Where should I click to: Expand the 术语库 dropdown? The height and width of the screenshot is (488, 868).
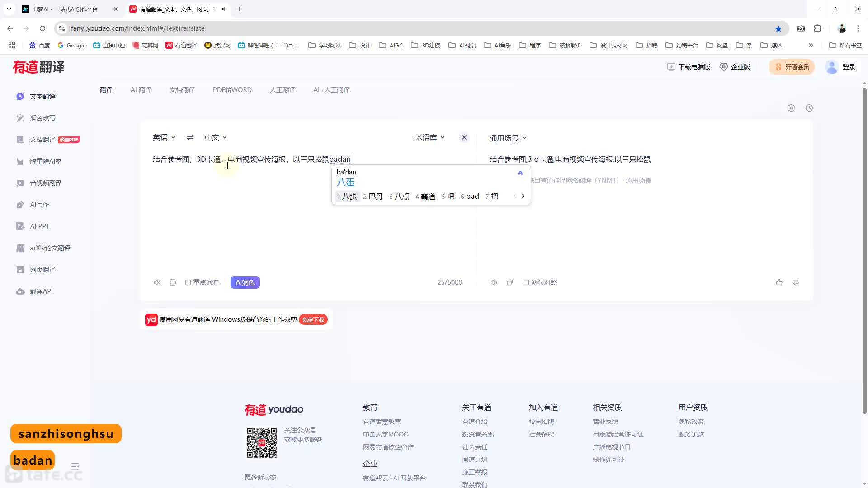[x=430, y=137]
